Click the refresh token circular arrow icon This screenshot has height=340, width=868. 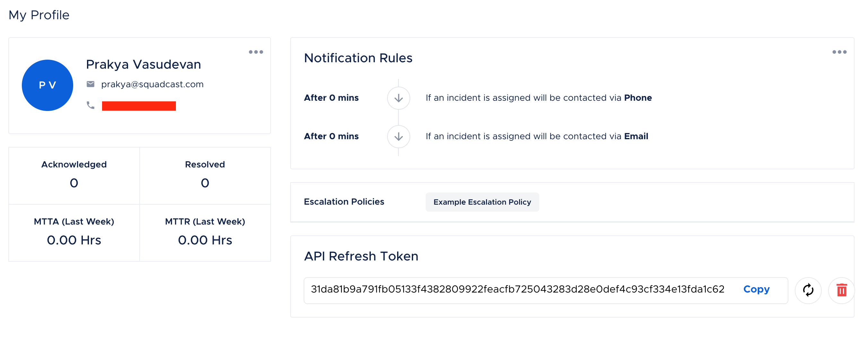(x=808, y=290)
